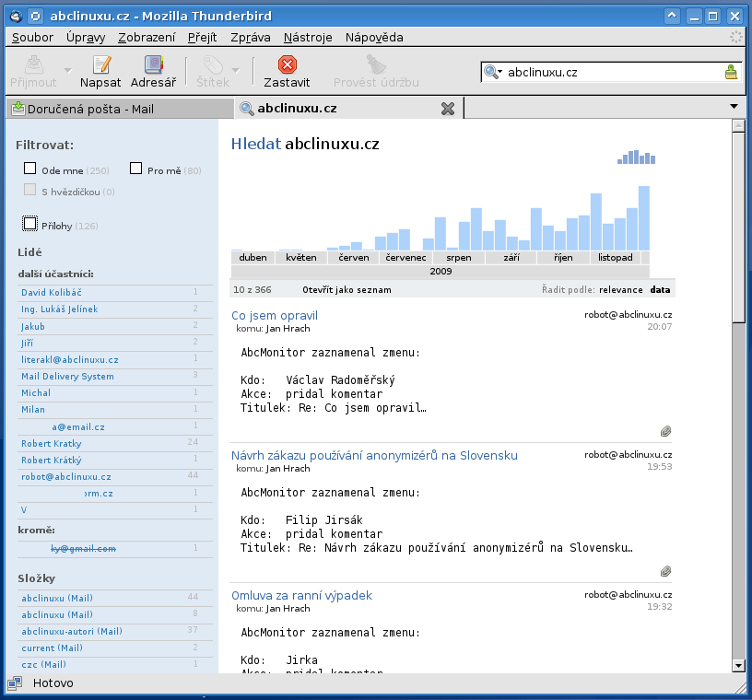Open the Soubor menu
Viewport: 752px width, 700px height.
point(32,38)
